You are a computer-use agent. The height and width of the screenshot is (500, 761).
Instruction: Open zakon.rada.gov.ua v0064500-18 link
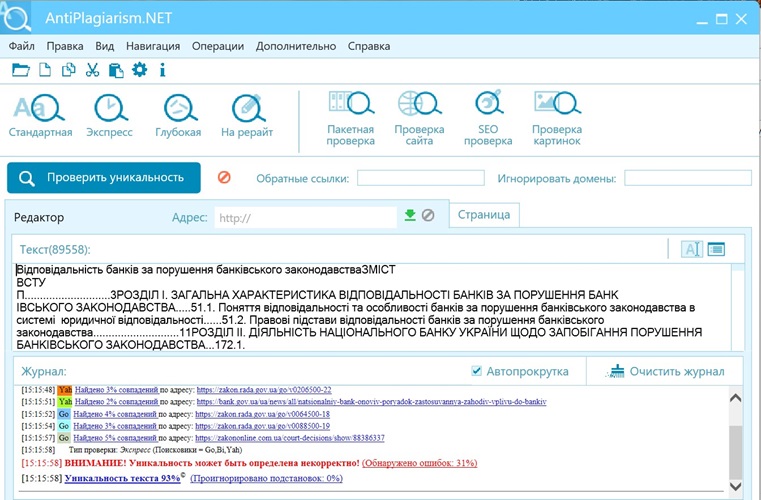263,414
